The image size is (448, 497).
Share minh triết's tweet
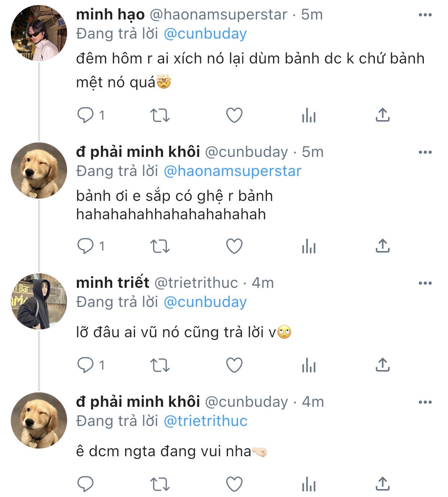coord(382,365)
